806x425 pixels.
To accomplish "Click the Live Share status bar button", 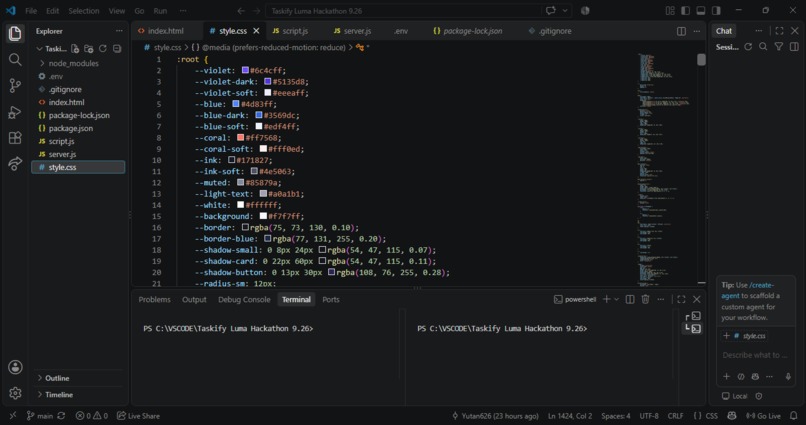I will tap(138, 416).
